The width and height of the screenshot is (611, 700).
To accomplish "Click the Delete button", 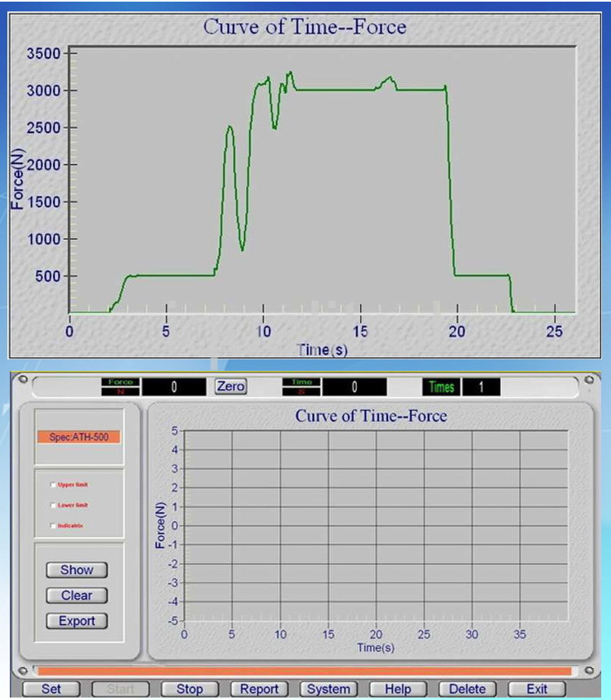I will click(x=467, y=689).
